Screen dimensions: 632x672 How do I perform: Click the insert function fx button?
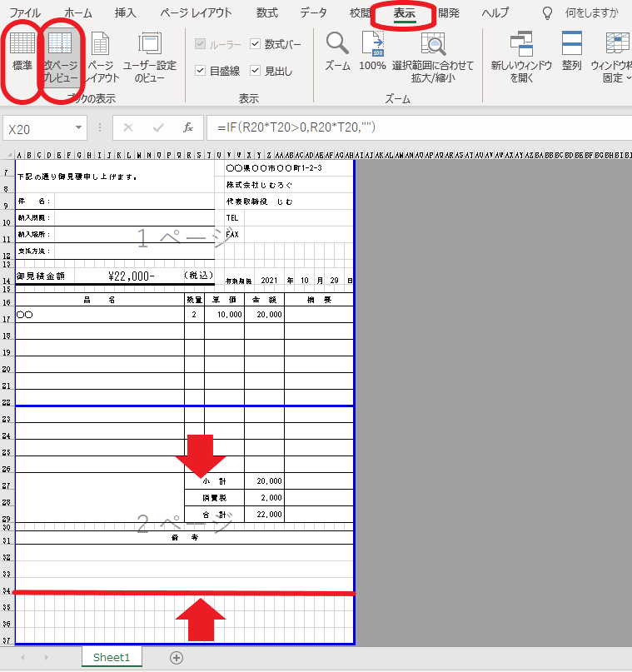[x=188, y=128]
